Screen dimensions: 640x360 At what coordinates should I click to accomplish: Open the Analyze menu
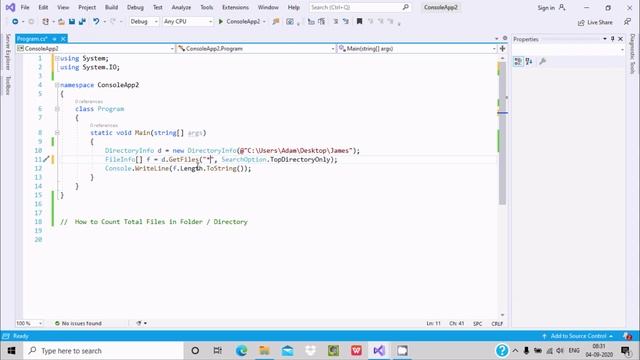click(181, 7)
